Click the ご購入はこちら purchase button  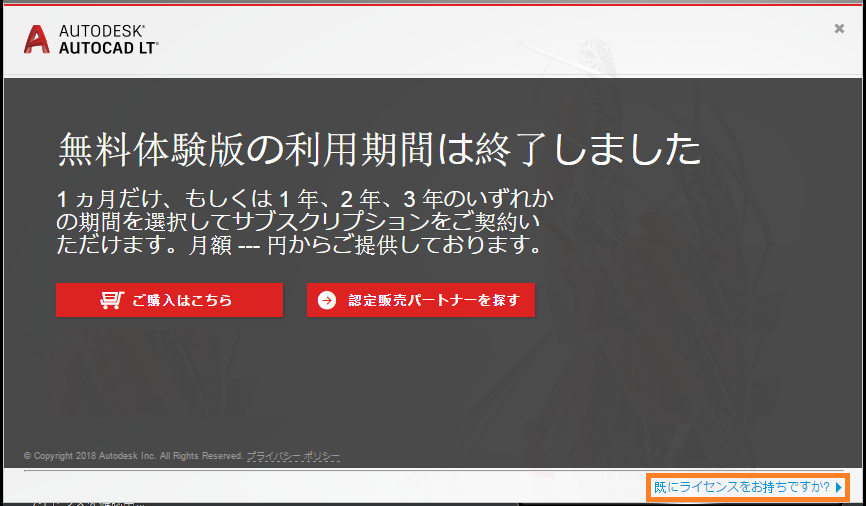tap(170, 300)
